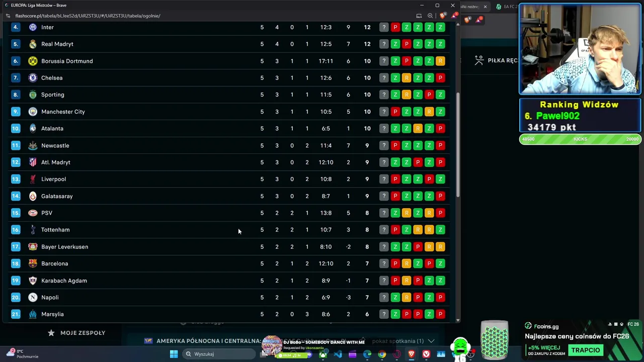Select the Barcelona crest icon
Viewport: 644px width, 362px height.
coord(33,263)
